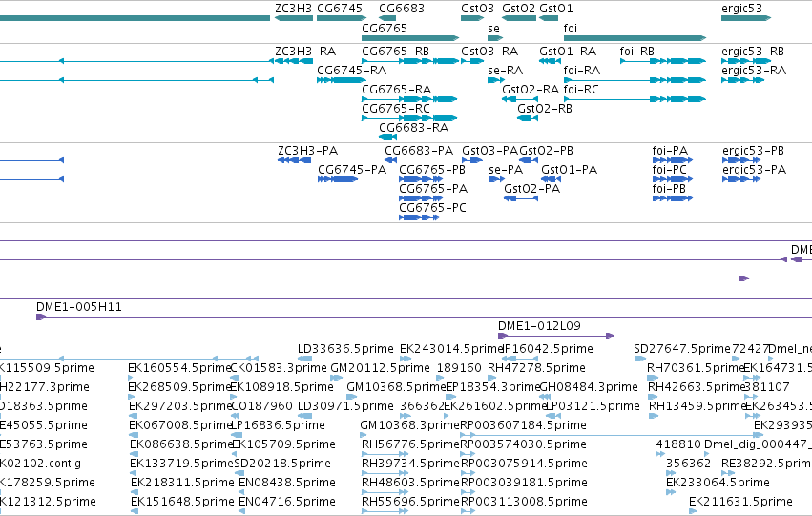This screenshot has height=516, width=812.
Task: Select the CG6765-PC protein label
Action: click(x=432, y=208)
